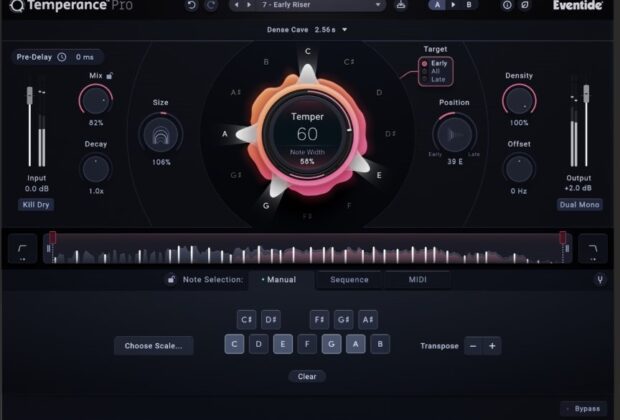
Task: Toggle the D note key
Action: click(x=259, y=344)
